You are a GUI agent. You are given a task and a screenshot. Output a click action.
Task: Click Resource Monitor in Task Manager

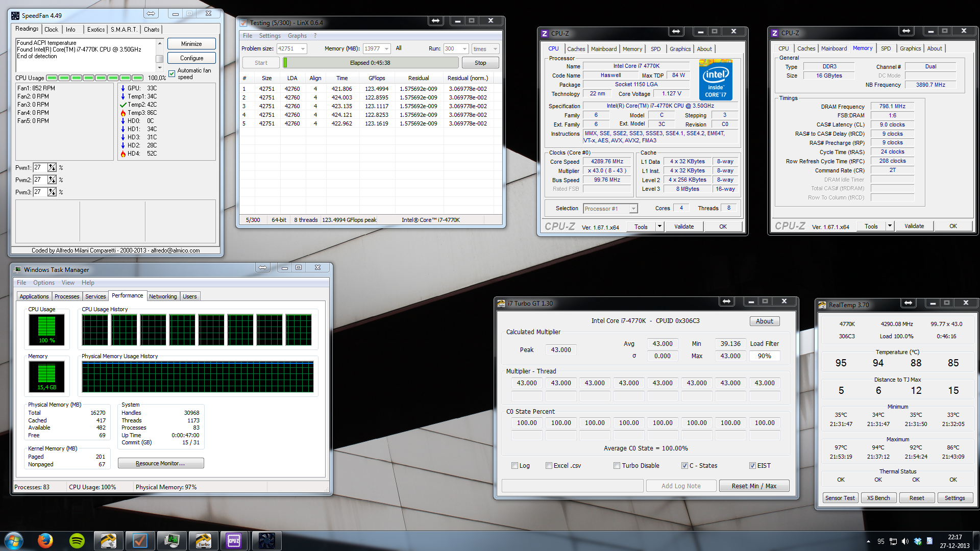point(161,463)
